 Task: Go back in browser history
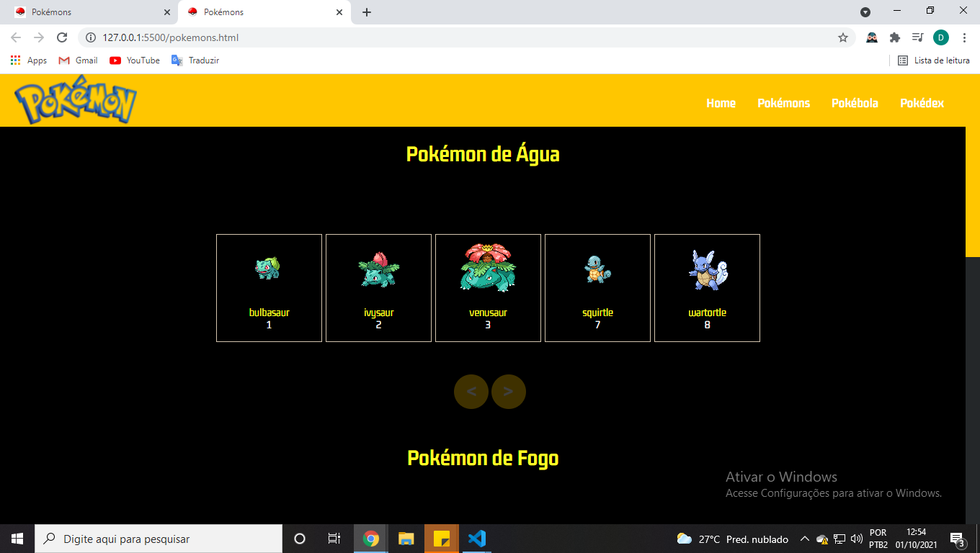point(16,37)
